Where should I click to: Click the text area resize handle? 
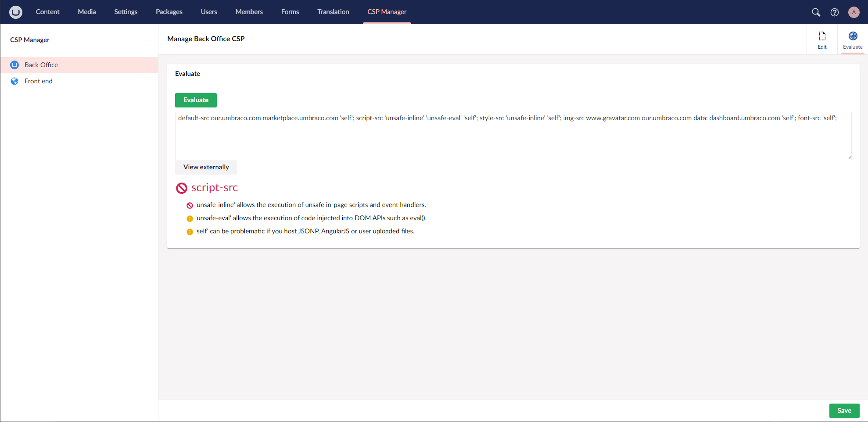[849, 157]
